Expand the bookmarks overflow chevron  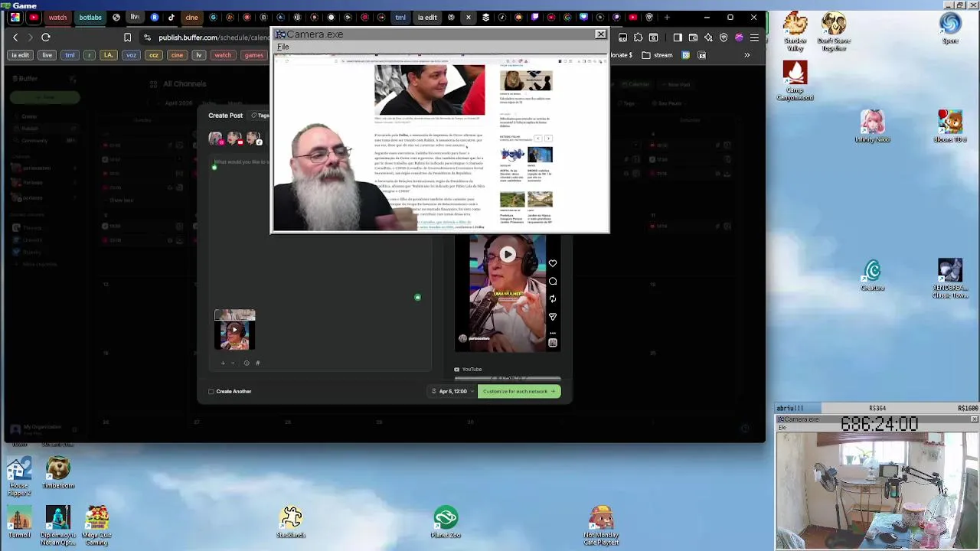click(747, 55)
